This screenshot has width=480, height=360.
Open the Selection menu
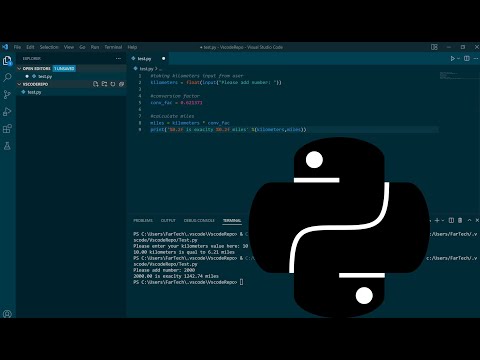[x=49, y=47]
